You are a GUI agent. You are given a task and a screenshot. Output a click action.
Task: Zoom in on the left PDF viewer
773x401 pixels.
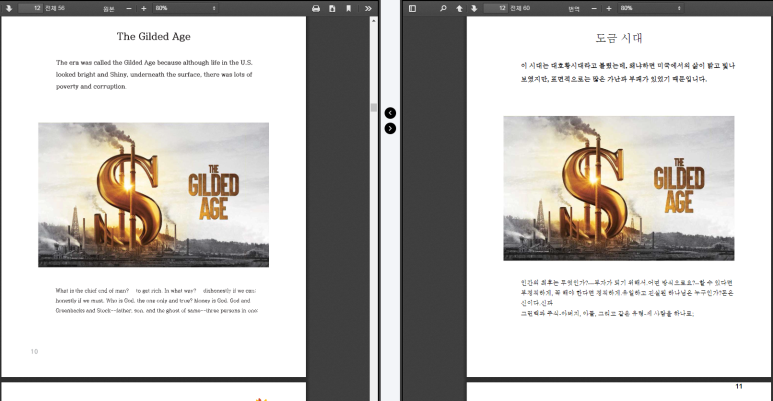coord(143,8)
